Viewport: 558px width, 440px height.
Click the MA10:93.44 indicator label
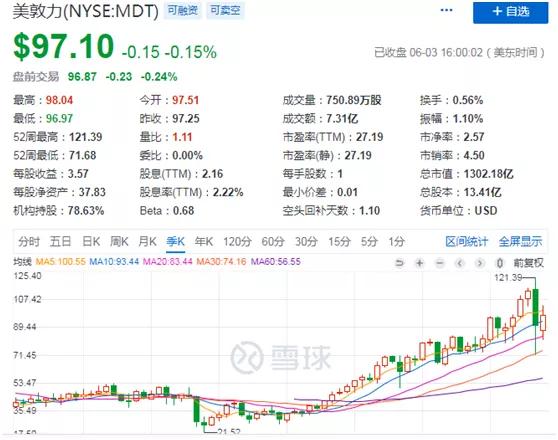click(x=114, y=262)
